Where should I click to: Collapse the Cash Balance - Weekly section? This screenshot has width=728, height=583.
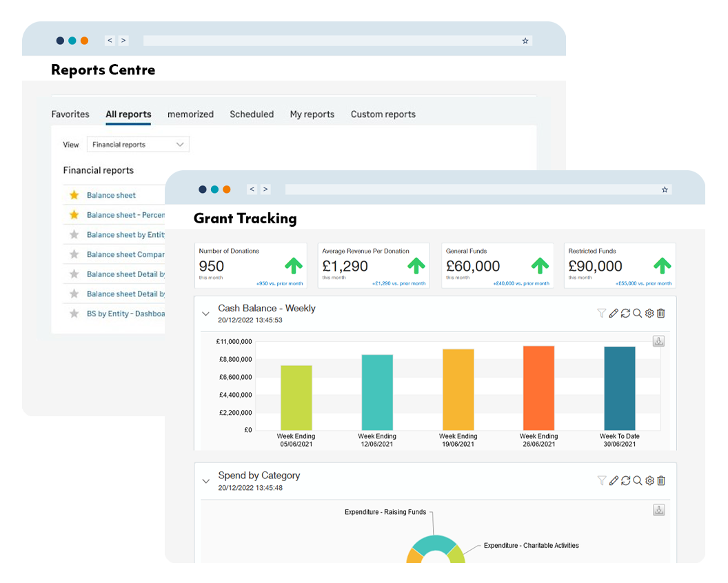(205, 313)
